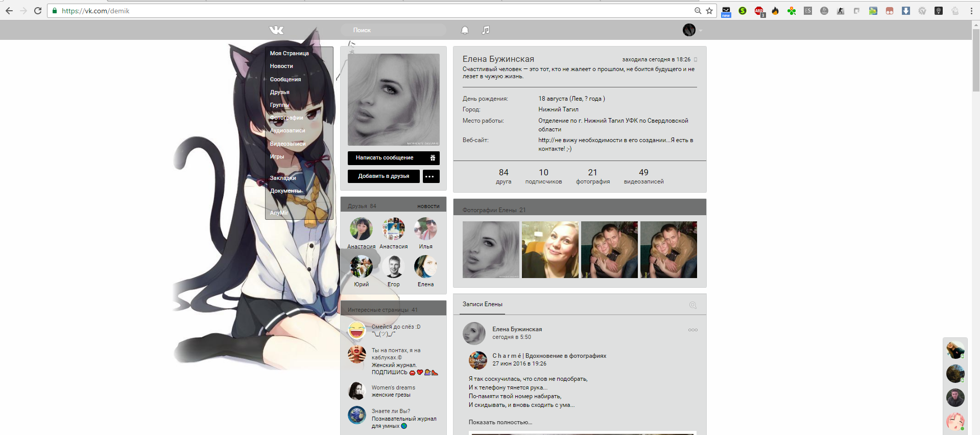The image size is (980, 435).
Task: Click the Поиск search field
Action: 394,30
